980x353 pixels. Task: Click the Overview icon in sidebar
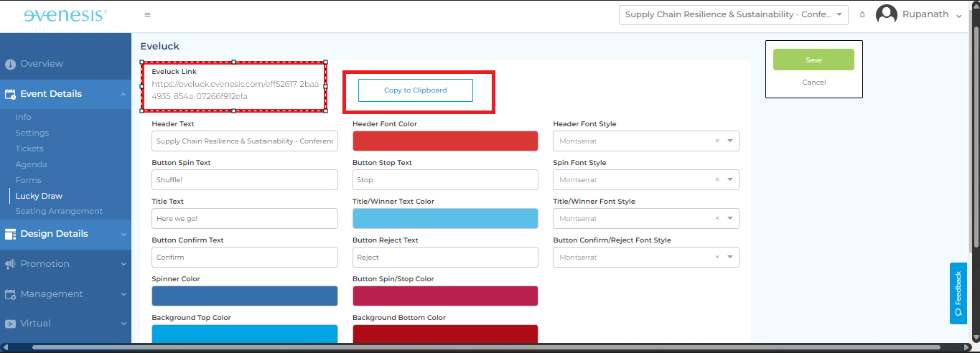tap(10, 64)
